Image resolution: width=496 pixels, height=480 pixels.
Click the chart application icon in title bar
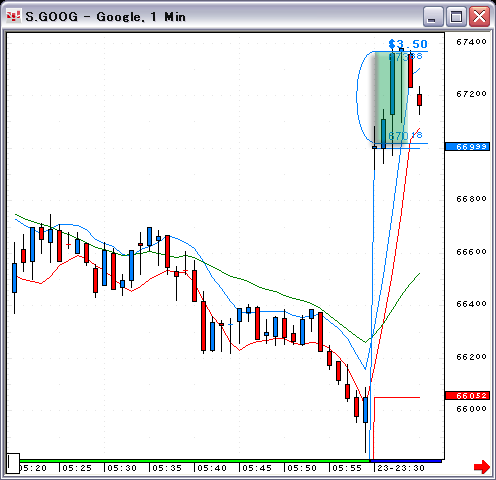point(14,16)
